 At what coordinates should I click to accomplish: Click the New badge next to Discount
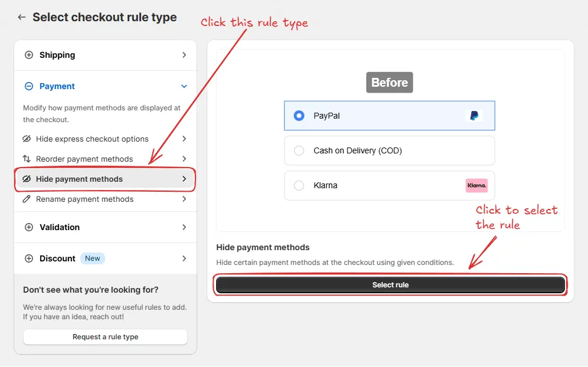click(x=92, y=258)
